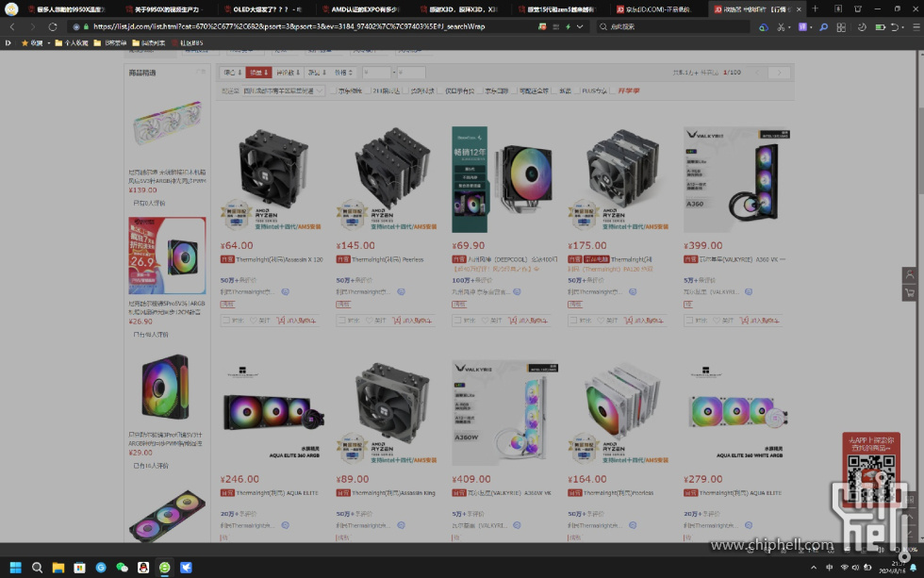The image size is (924, 578).
Task: Show hidden system tray icons chevron
Action: 814,568
